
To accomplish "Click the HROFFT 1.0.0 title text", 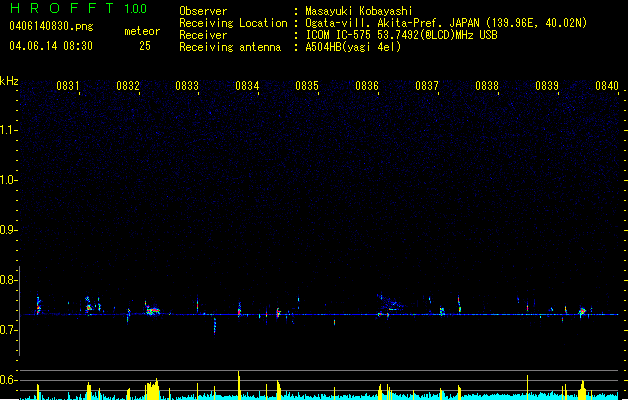I will pyautogui.click(x=78, y=8).
